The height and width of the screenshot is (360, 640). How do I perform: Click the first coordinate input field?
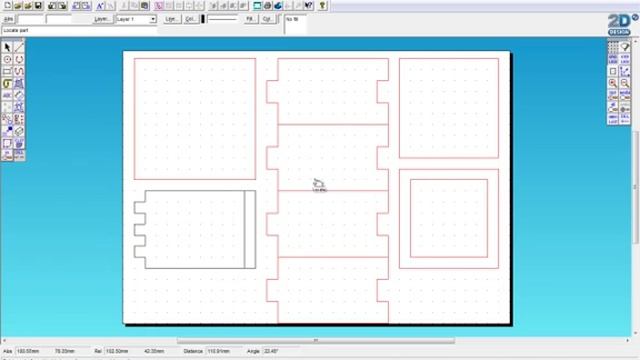[x=31, y=19]
